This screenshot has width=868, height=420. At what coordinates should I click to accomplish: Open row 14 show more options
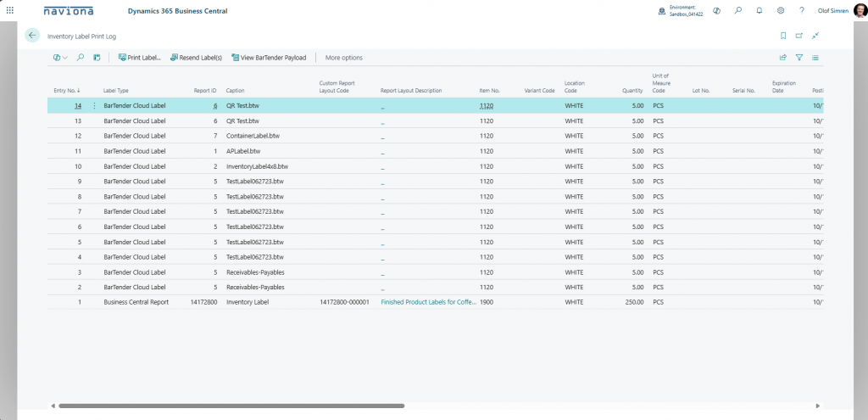[x=93, y=105]
